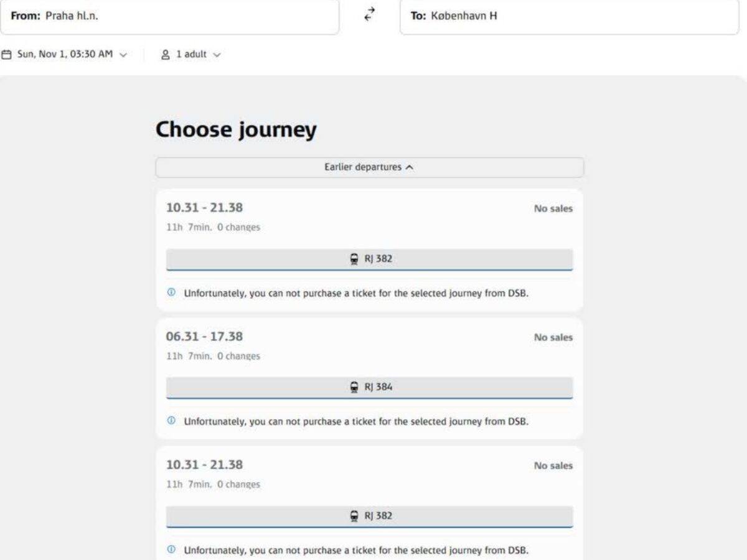Click the From: Praha hl.n. field
The height and width of the screenshot is (560, 747).
[x=169, y=16]
